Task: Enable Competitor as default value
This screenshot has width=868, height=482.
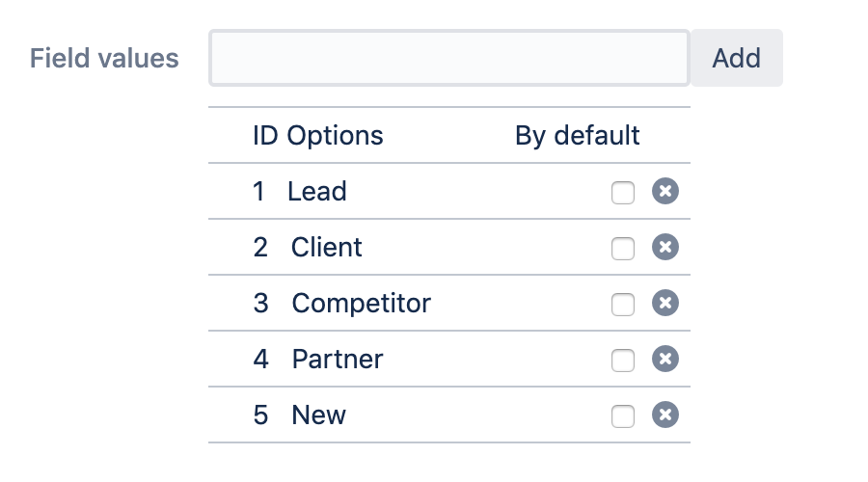Action: point(623,305)
